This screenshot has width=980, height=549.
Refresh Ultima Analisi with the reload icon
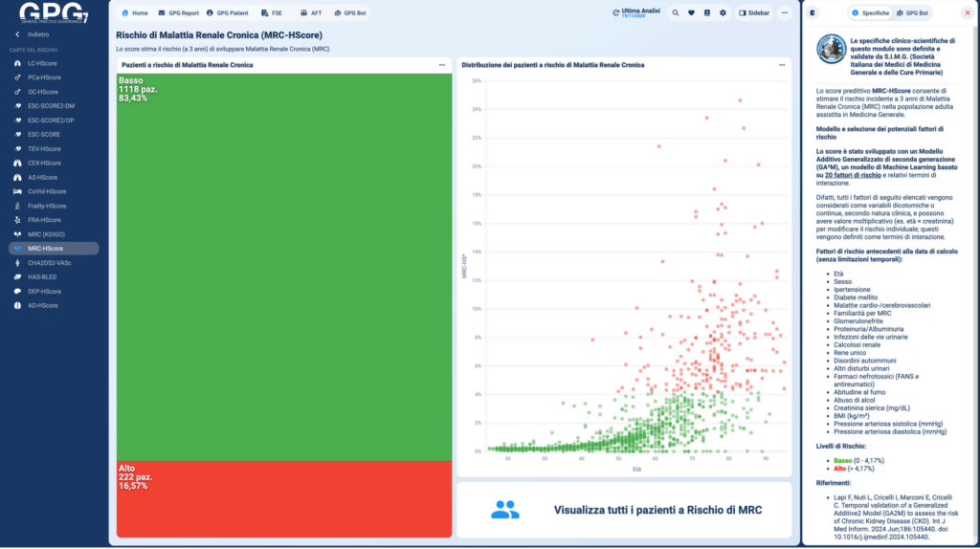click(x=614, y=12)
